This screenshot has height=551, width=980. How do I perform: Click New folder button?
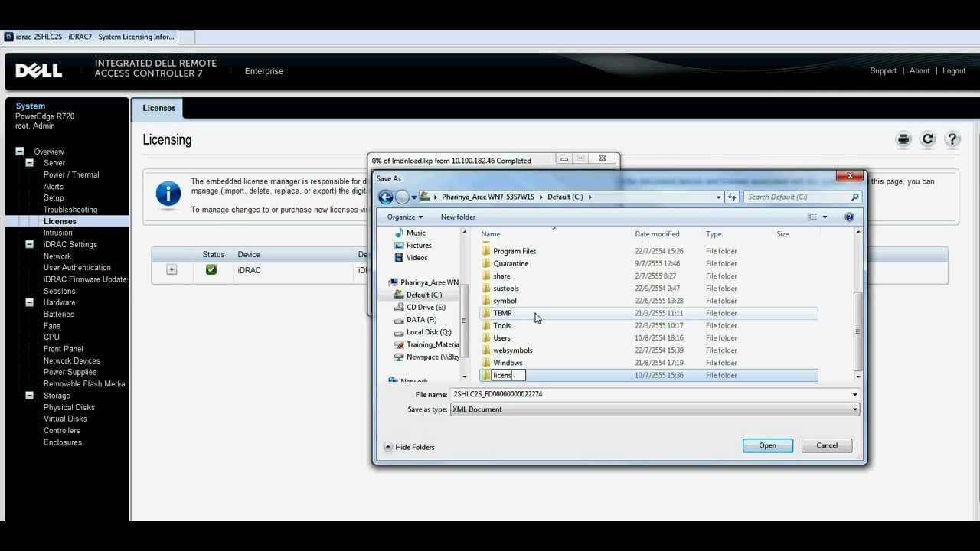pyautogui.click(x=458, y=217)
